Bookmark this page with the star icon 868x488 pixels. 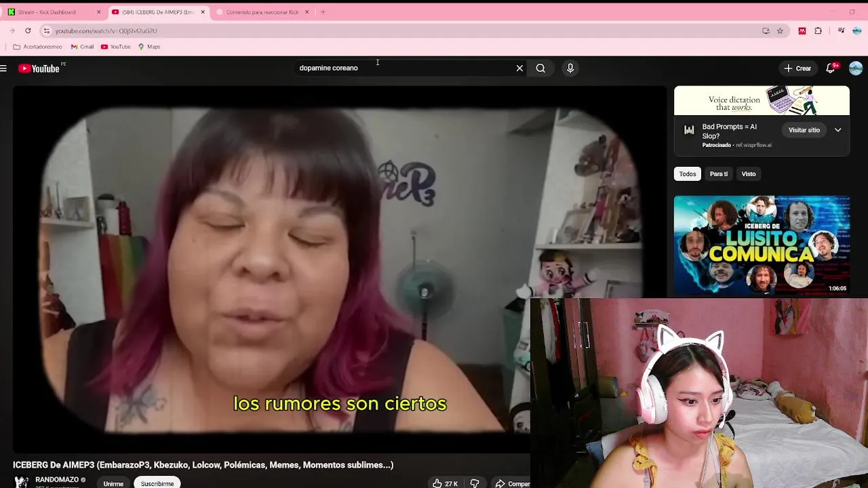coord(780,30)
